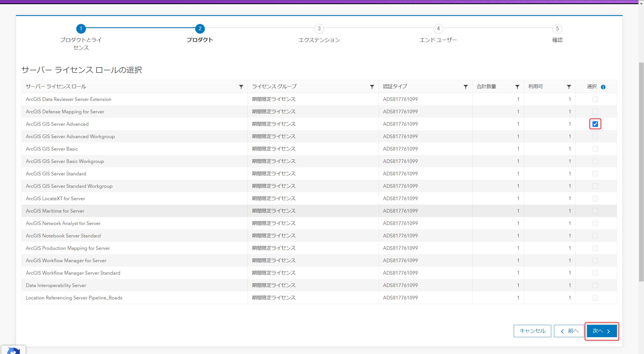Go to step 1 プロダクトとライセンス
The image size is (644, 354).
[81, 29]
